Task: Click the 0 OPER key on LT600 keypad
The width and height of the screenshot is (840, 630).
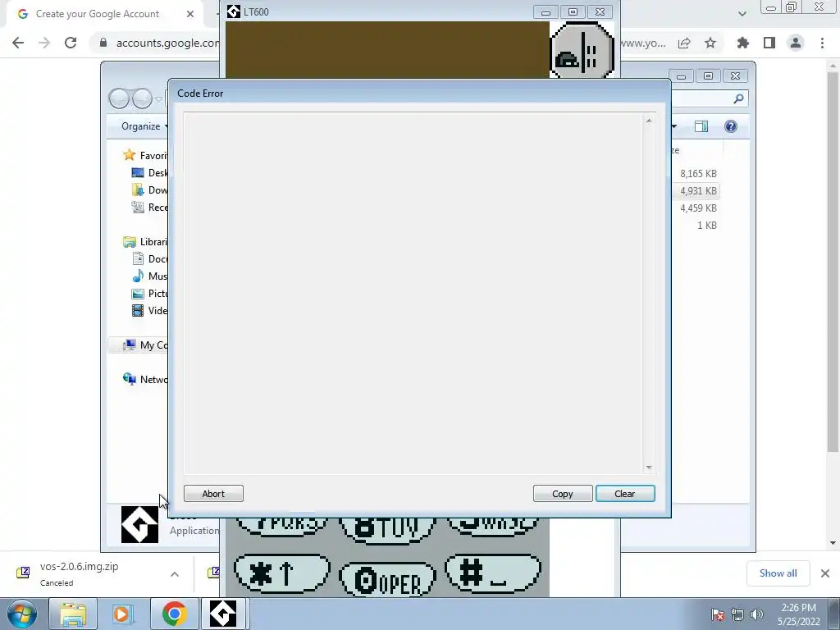Action: point(387,580)
